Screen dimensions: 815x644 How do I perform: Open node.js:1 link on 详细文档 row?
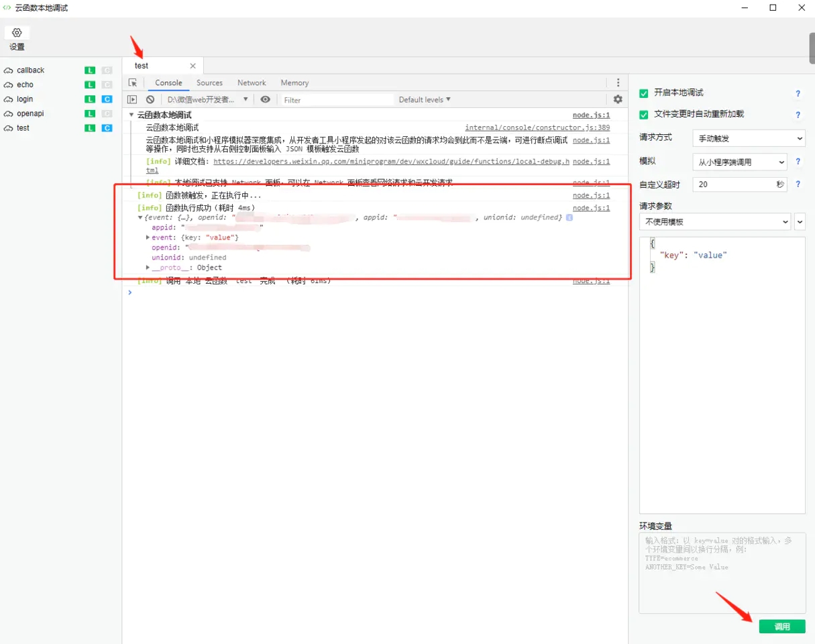pos(591,162)
